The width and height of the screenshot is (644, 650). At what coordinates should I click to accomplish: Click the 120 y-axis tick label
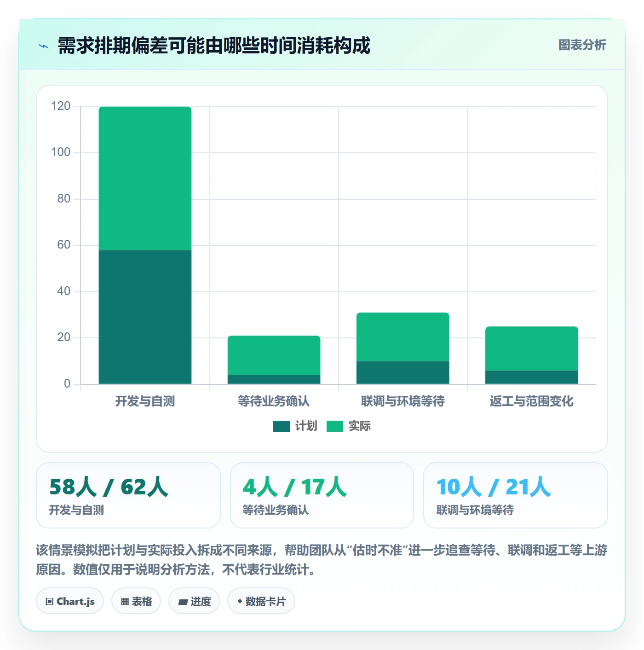click(61, 106)
